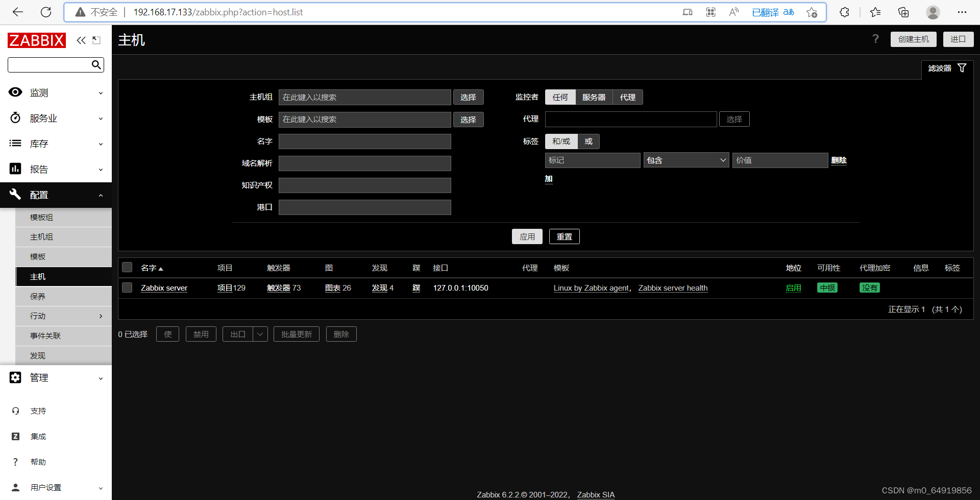Click the 帮助 question mark icon

pyautogui.click(x=15, y=462)
